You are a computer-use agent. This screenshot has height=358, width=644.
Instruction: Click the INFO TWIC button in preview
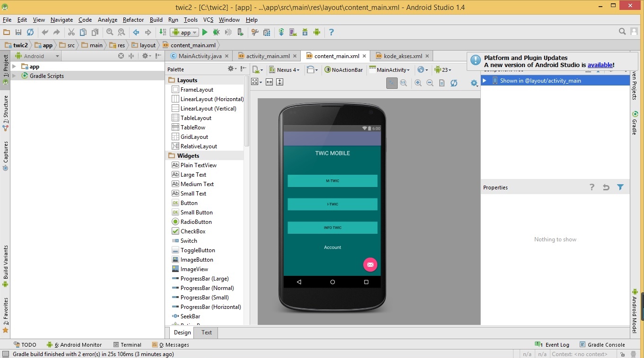coord(332,228)
